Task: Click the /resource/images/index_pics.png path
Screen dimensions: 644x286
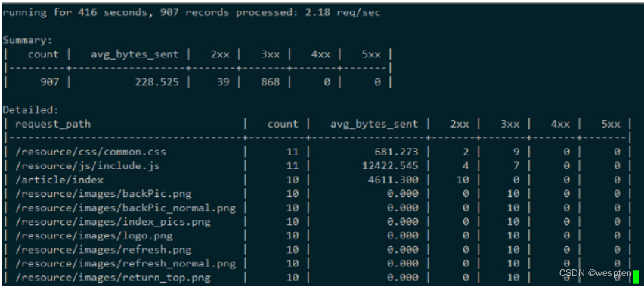Action: [113, 222]
